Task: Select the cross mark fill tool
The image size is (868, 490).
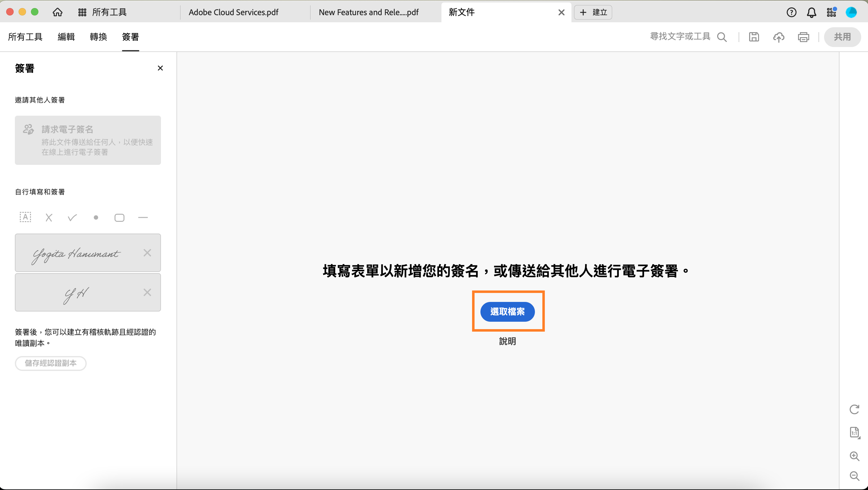Action: click(x=49, y=217)
